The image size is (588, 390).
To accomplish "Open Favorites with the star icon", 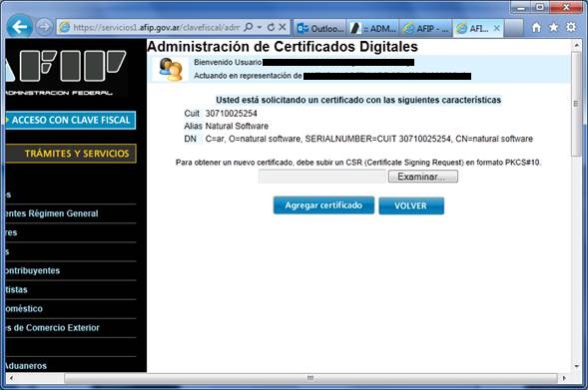I will [x=554, y=27].
